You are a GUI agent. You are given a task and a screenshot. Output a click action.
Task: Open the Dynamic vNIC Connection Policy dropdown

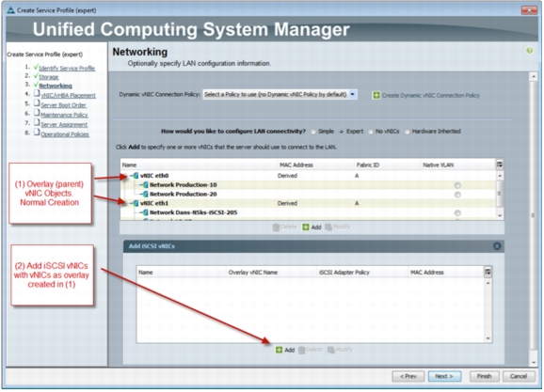(353, 94)
